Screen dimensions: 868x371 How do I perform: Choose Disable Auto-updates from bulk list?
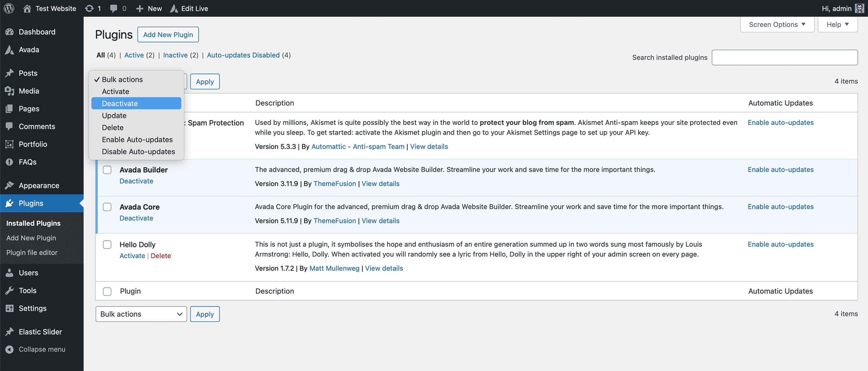point(136,152)
